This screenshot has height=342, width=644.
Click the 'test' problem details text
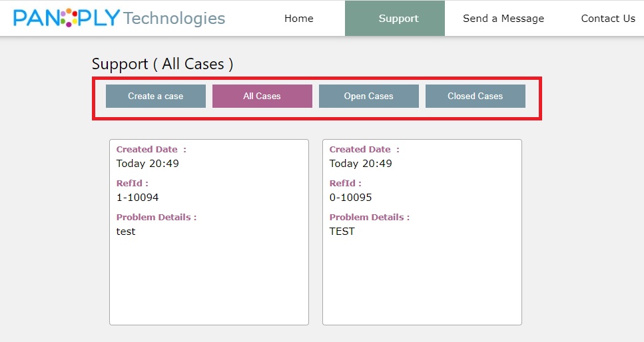tap(126, 232)
